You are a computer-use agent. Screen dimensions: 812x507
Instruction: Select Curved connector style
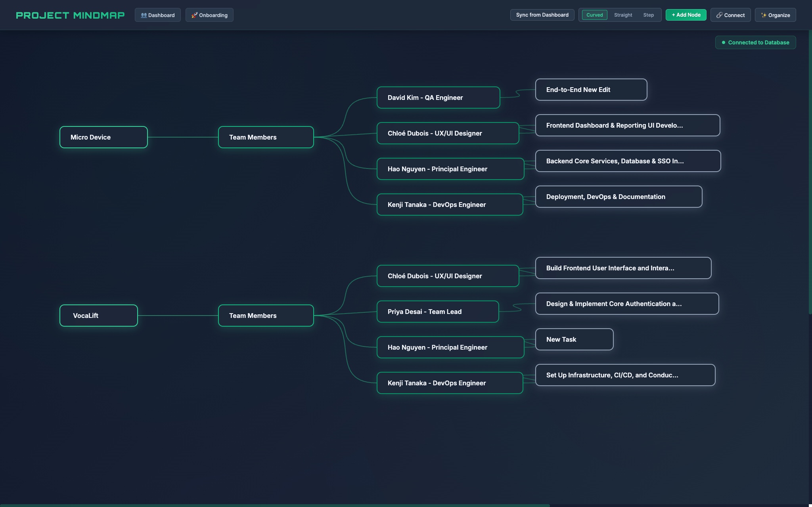pyautogui.click(x=594, y=15)
